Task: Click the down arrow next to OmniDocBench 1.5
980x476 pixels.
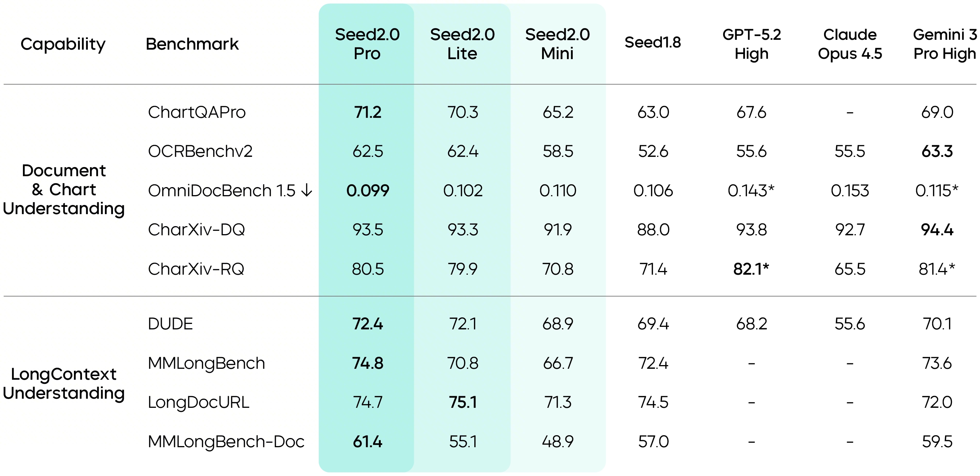Action: coord(306,190)
